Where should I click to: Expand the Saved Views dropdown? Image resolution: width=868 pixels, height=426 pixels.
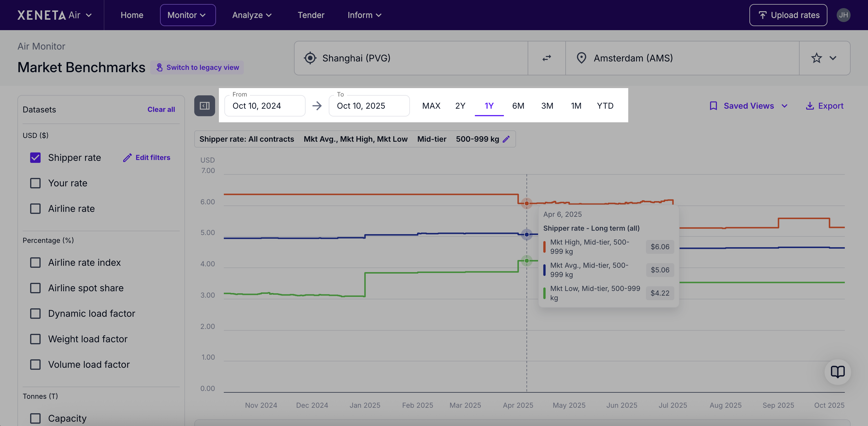749,106
